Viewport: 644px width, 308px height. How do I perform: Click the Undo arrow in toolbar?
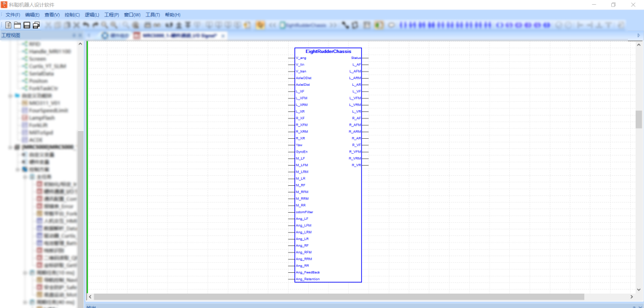[x=86, y=25]
